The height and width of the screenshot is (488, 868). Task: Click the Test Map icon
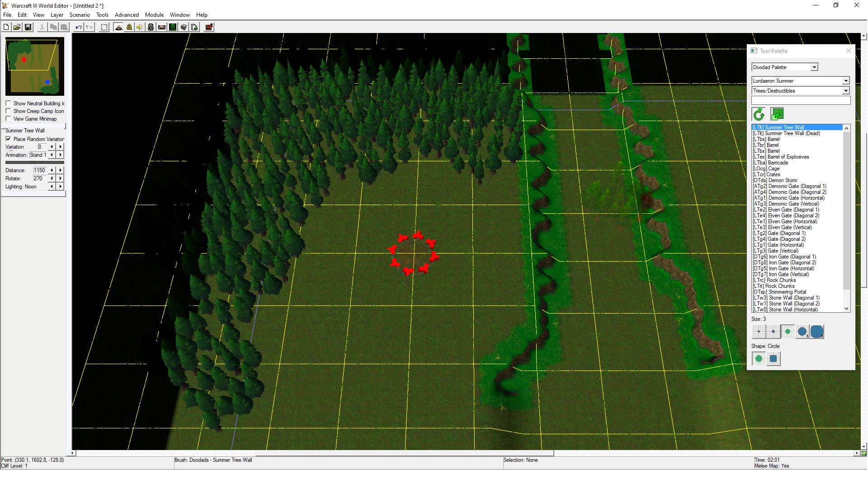point(209,28)
